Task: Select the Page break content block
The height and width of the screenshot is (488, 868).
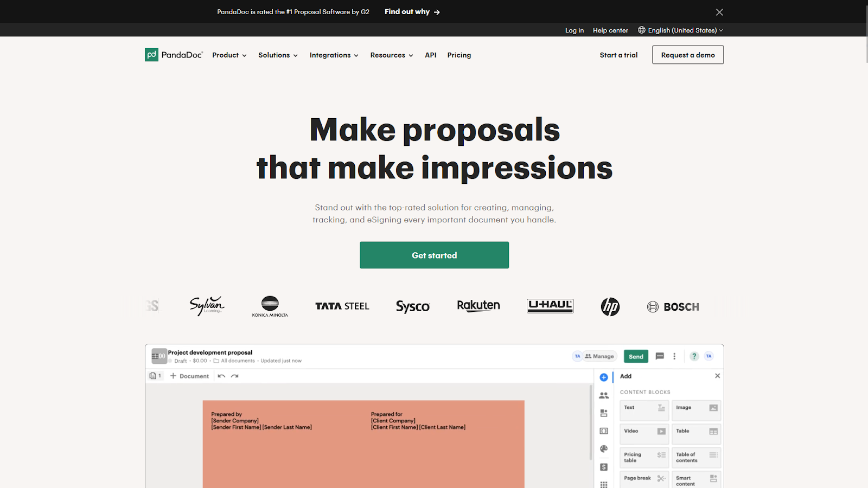Action: click(644, 479)
